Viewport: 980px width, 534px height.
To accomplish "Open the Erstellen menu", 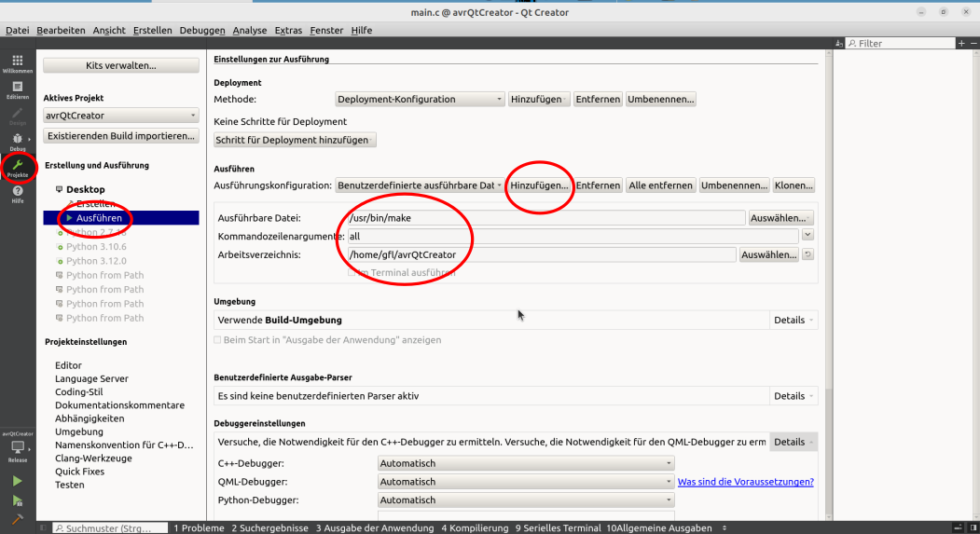I will [x=153, y=30].
